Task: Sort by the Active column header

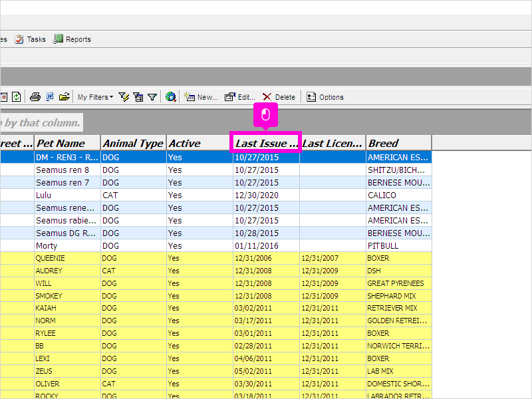Action: [199, 143]
